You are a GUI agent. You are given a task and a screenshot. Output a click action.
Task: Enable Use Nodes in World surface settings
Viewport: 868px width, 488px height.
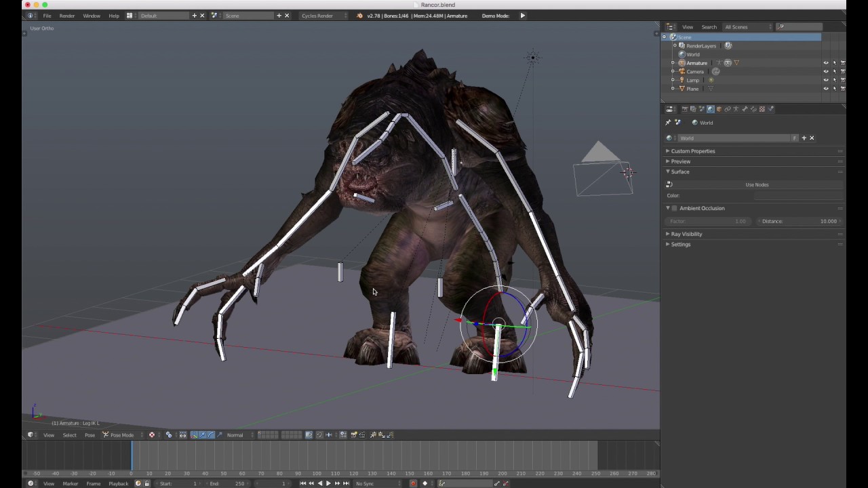pyautogui.click(x=757, y=184)
